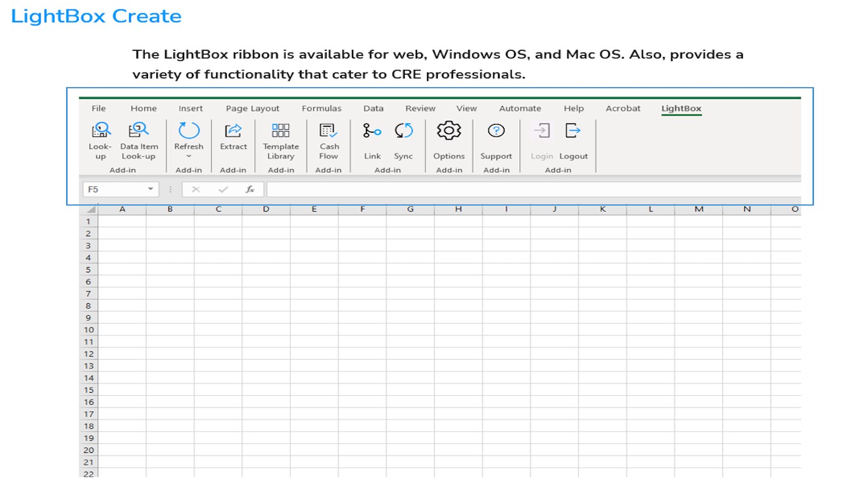868x488 pixels.
Task: Open the View tab
Action: pyautogui.click(x=466, y=109)
